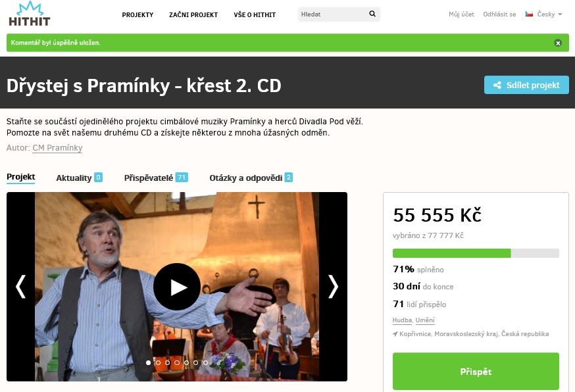Open the ZAČNI PROJEKT menu item

click(193, 14)
